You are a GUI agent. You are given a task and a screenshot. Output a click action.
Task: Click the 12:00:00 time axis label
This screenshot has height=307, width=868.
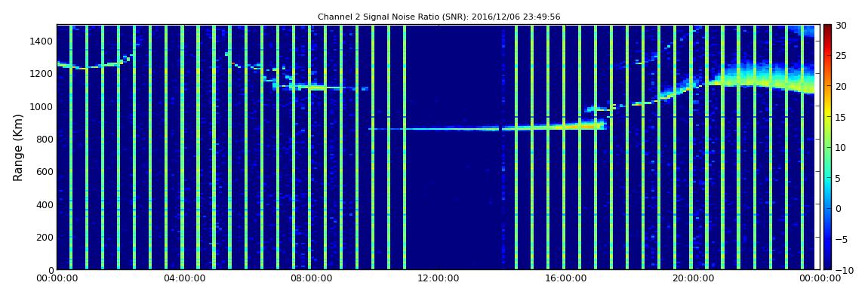point(438,279)
